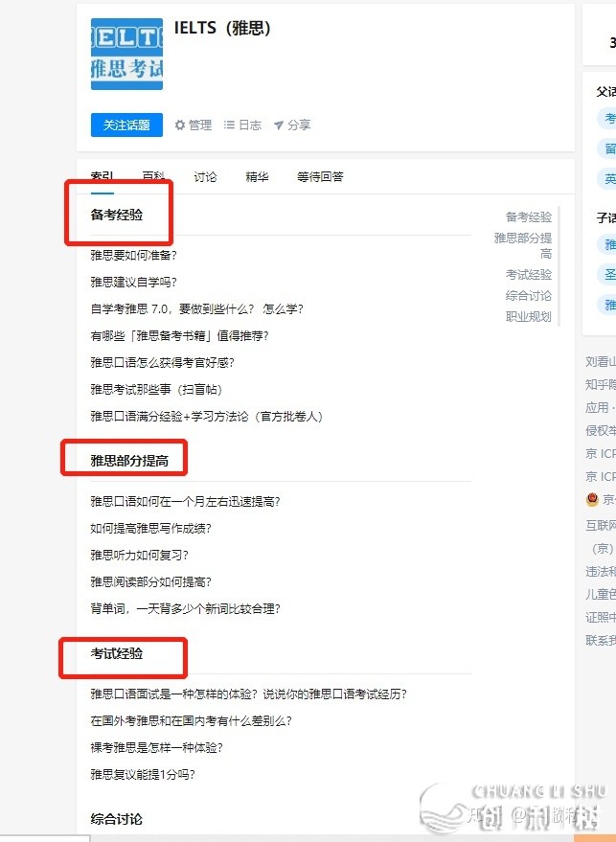Viewport: 616px width, 842px height.
Task: Click the 雅思部分提高 section heading
Action: coord(129,461)
